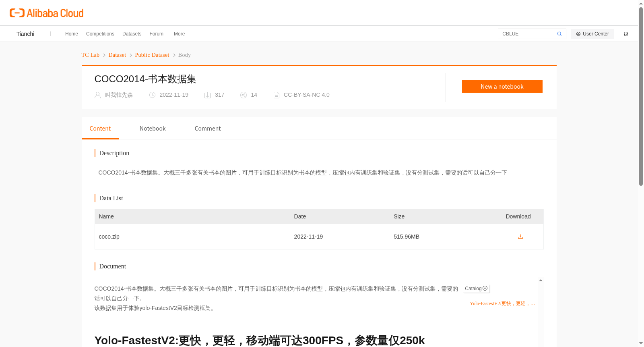Click the document scroll-up arrow
This screenshot has width=644, height=347.
coord(541,280)
